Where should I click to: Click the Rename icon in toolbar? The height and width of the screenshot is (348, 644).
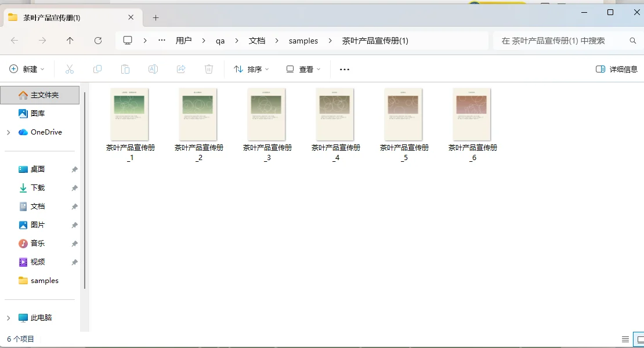(x=153, y=70)
